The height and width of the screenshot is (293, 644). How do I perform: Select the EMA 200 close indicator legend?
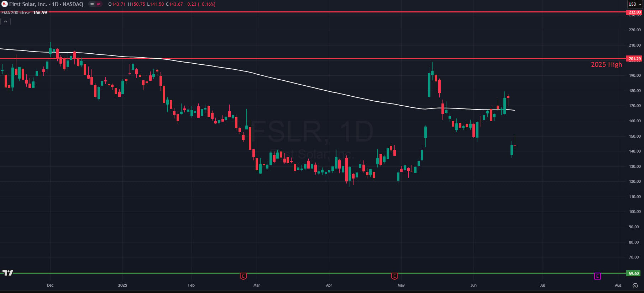tap(16, 13)
